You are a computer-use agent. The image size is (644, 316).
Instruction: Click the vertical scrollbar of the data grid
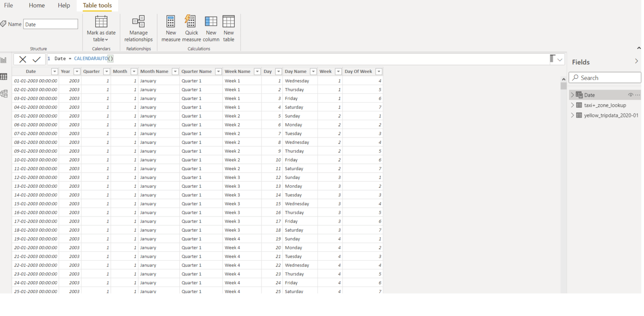click(563, 86)
